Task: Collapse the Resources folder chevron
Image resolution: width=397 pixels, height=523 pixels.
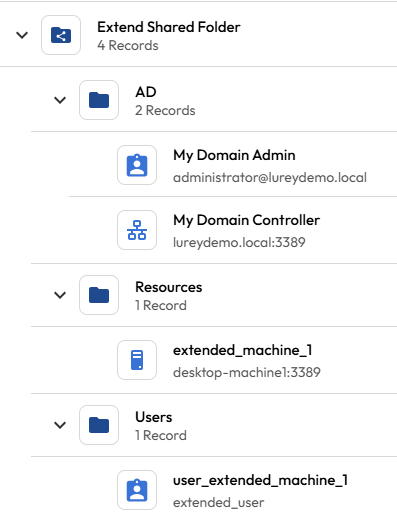Action: (x=60, y=295)
